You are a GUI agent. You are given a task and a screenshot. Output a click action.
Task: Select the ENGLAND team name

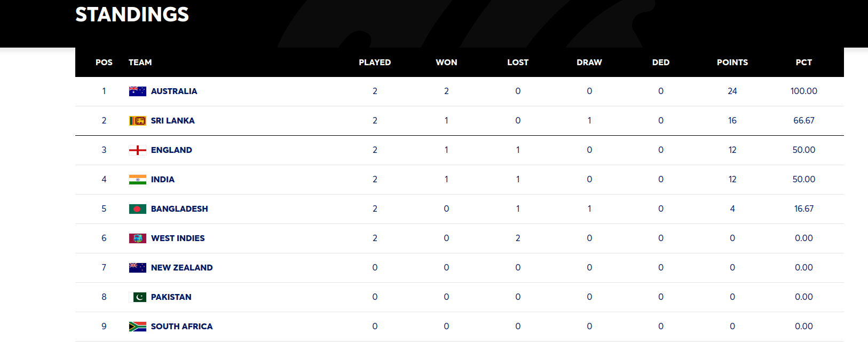click(x=171, y=150)
